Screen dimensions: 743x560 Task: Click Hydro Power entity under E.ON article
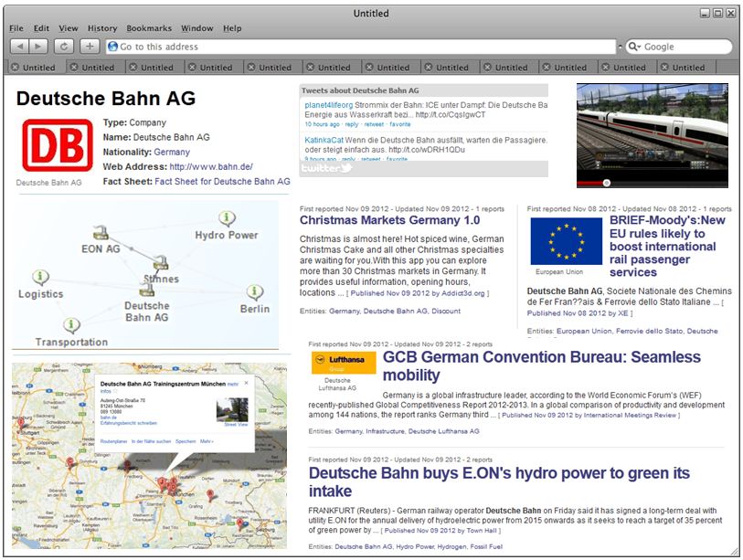(x=415, y=546)
